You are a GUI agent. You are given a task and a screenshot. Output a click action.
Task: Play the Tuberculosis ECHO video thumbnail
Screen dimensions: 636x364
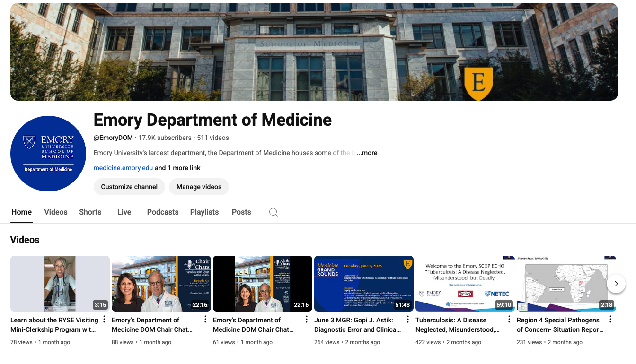click(x=465, y=284)
